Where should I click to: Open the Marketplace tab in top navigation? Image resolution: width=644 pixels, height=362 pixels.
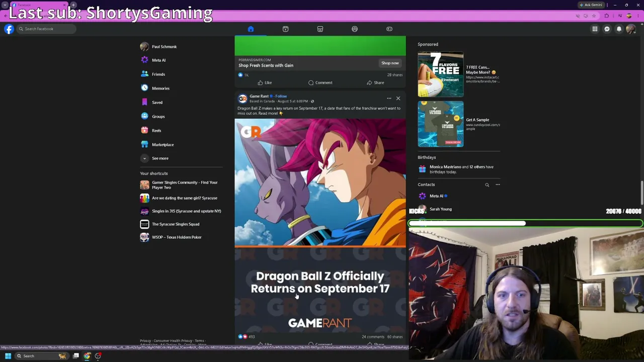(320, 29)
